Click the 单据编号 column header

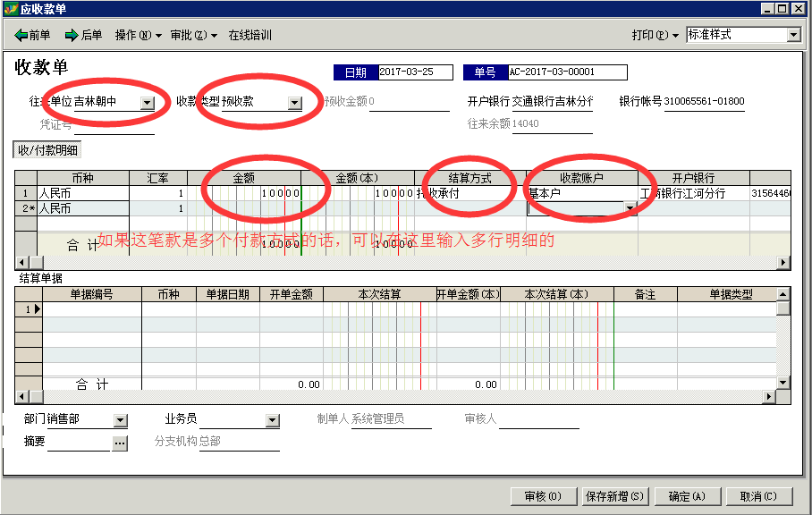(91, 294)
